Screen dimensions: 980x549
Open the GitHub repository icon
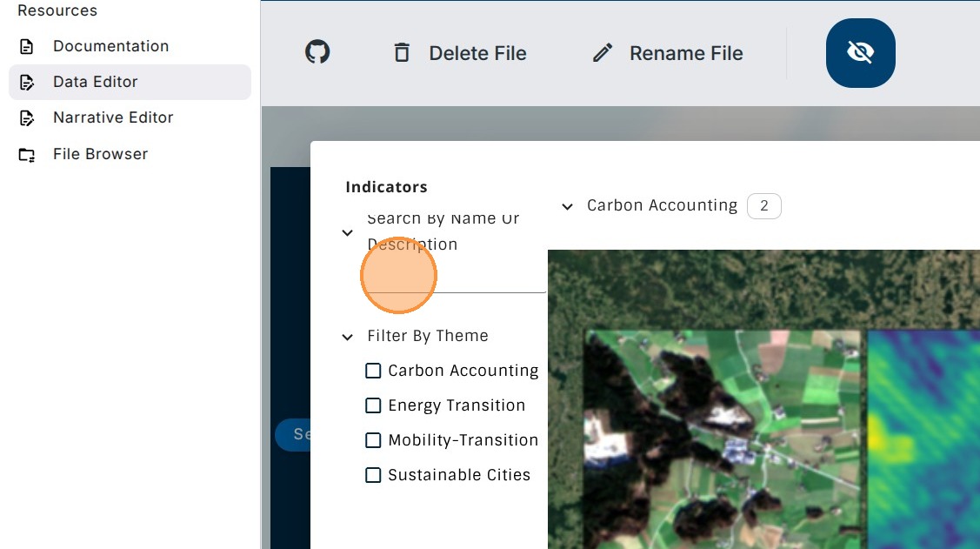[317, 53]
